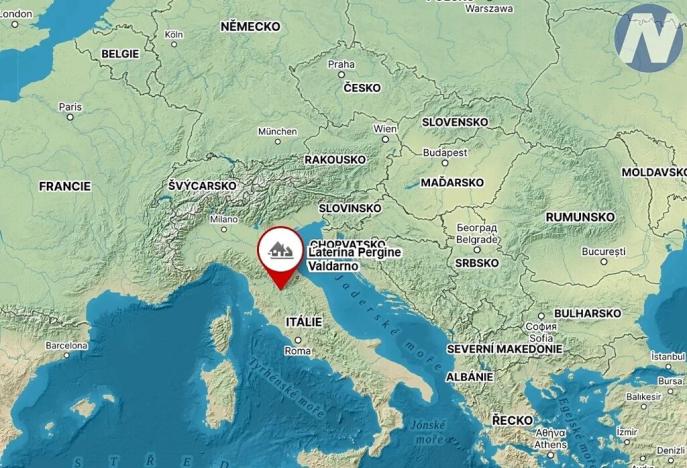
Task: Click the FRANCIE country label
Action: [65, 186]
